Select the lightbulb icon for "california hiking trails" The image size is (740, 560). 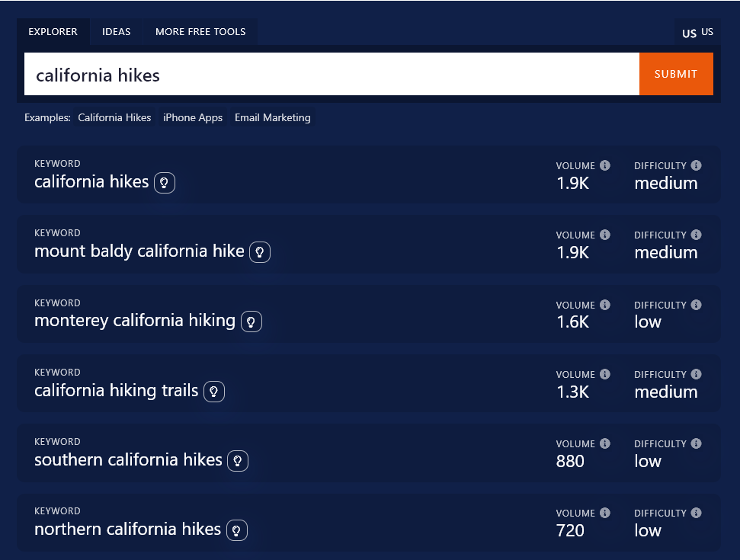pos(213,391)
